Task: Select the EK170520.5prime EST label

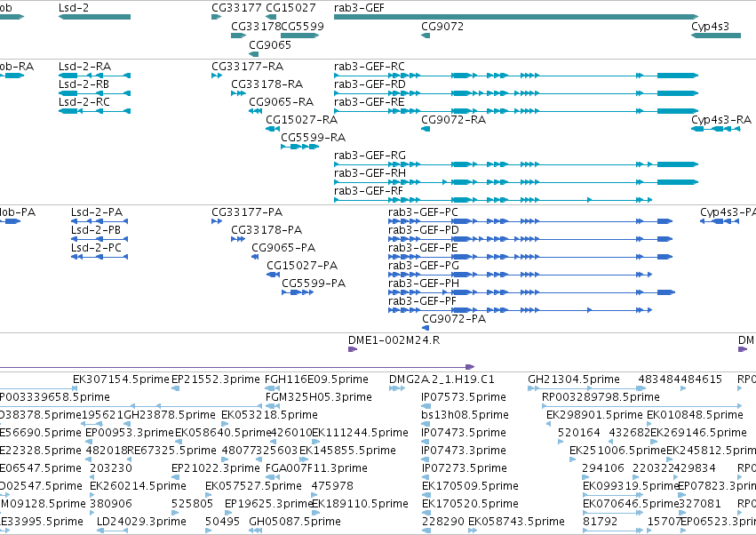Action: pos(470,503)
